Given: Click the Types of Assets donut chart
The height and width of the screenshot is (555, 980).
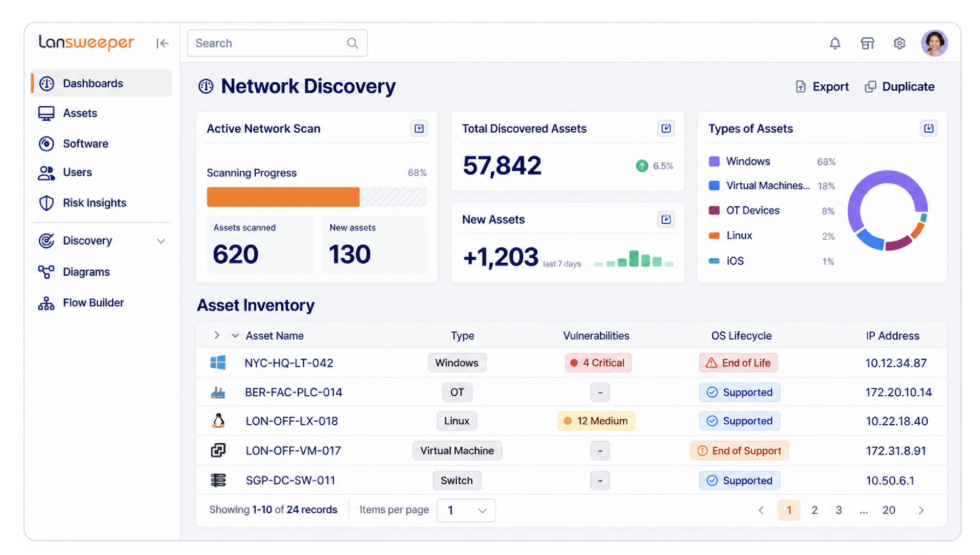Looking at the screenshot, I should tap(887, 210).
